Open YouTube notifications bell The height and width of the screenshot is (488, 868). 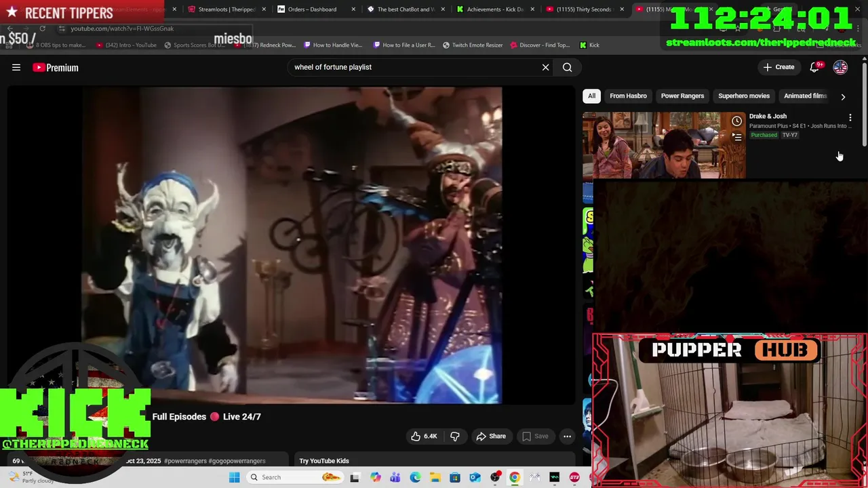coord(815,67)
